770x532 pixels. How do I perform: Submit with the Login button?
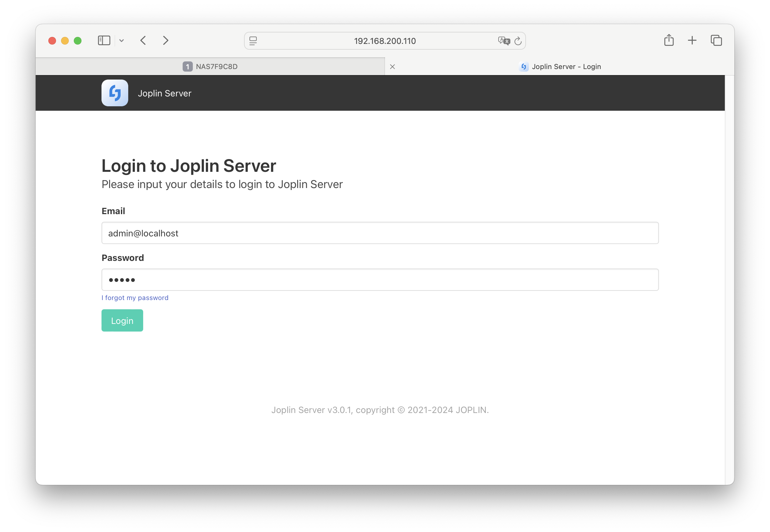click(x=122, y=321)
